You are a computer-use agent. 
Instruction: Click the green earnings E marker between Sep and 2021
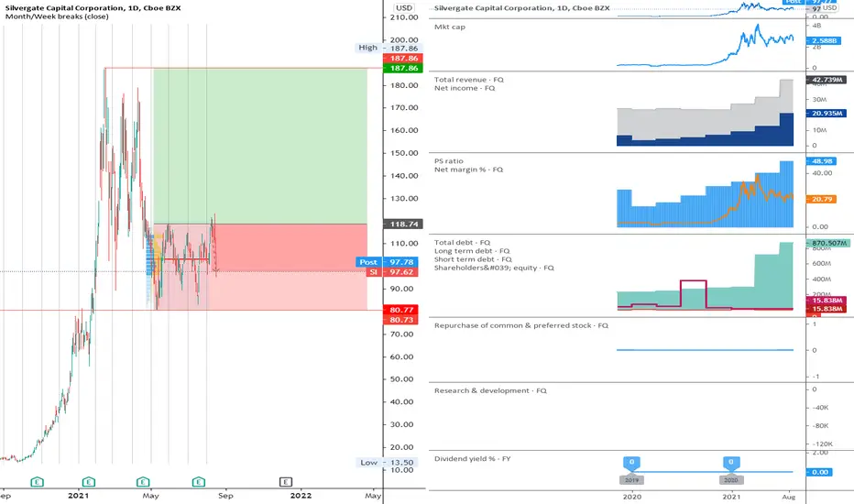[37, 482]
